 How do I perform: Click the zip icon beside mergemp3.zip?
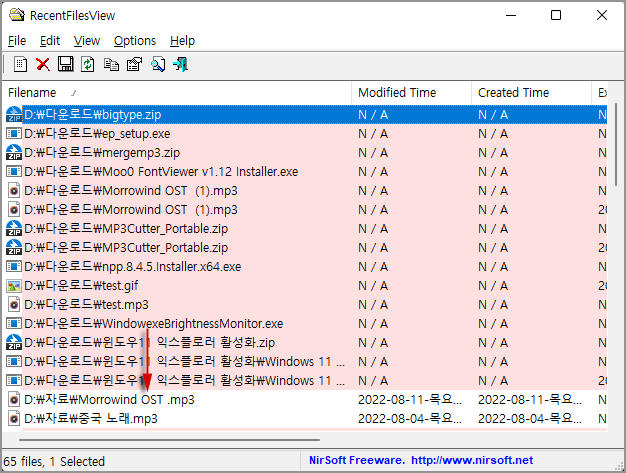[x=14, y=152]
